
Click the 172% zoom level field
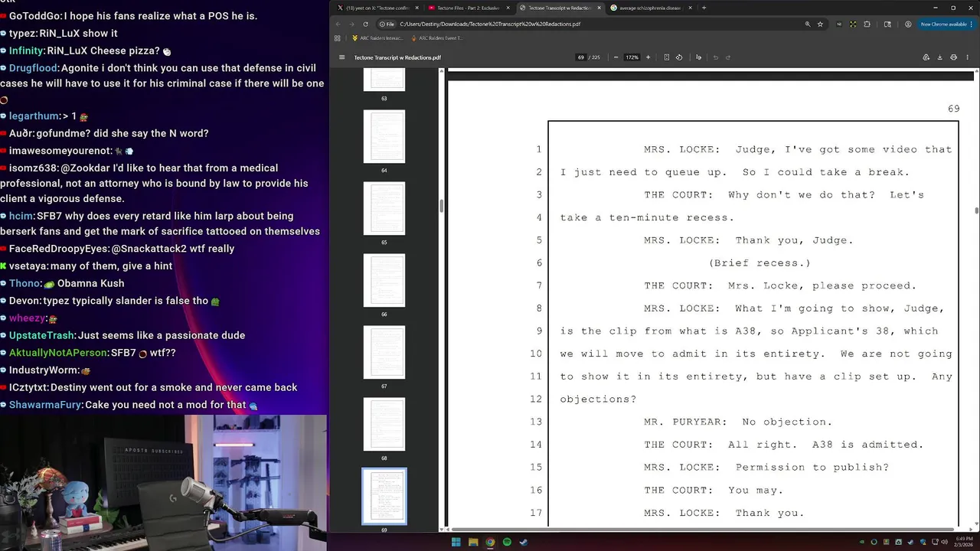[632, 57]
